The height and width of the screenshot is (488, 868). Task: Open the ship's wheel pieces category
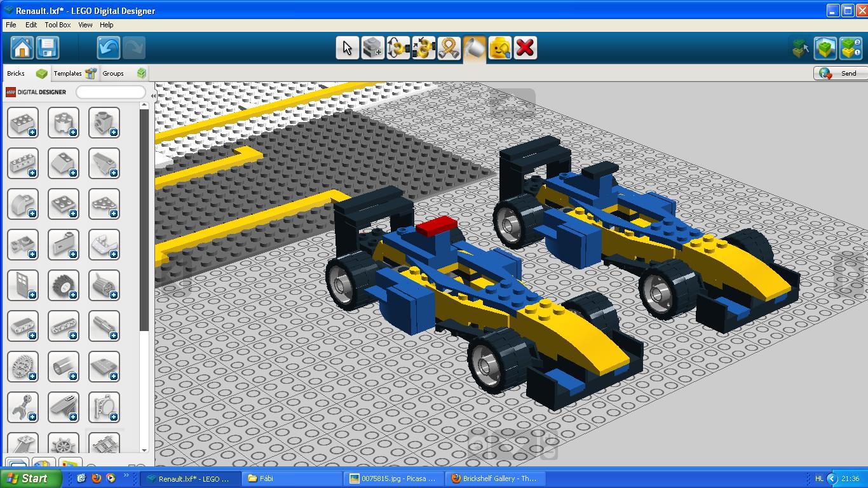tap(64, 443)
